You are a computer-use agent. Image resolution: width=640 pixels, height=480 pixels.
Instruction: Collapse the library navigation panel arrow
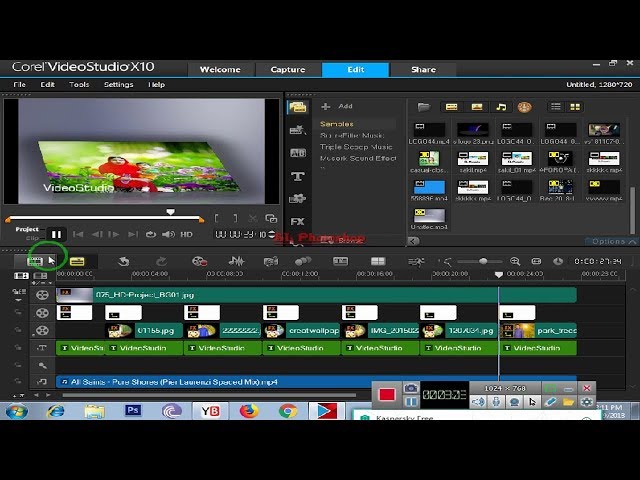[413, 241]
